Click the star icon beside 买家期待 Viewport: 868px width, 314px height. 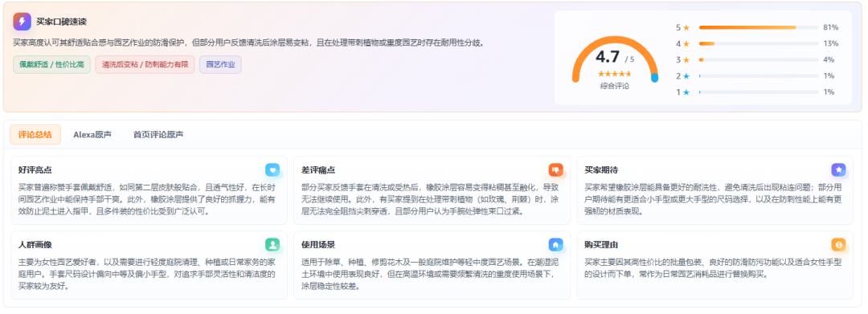tap(838, 169)
